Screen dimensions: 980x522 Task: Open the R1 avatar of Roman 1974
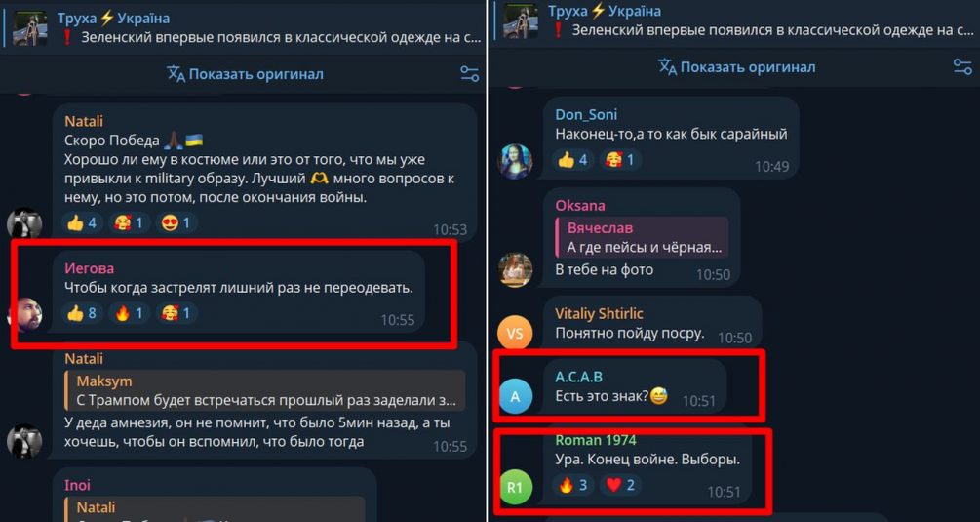(x=514, y=488)
